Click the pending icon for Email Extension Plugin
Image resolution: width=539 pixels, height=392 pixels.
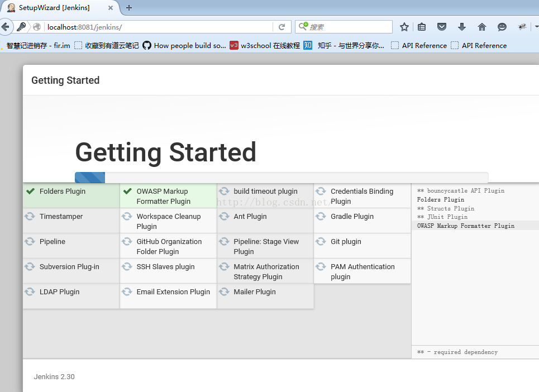(127, 291)
